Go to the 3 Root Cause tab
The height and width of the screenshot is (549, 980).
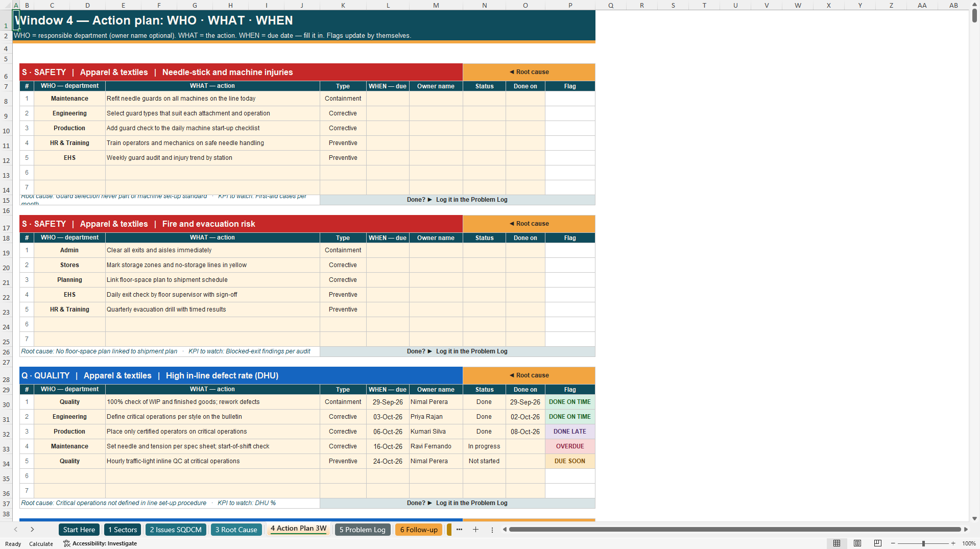tap(236, 530)
